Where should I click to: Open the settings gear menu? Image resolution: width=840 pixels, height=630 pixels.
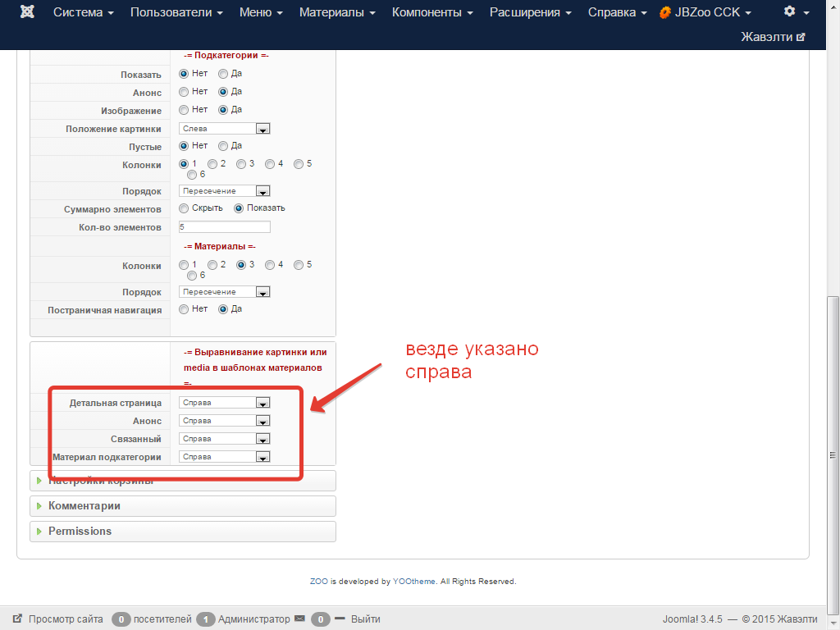tap(789, 11)
